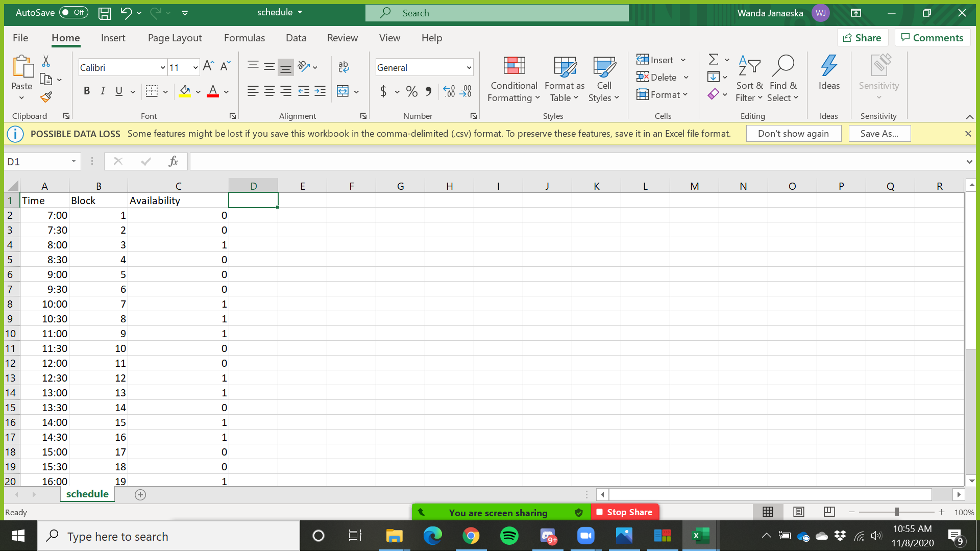Open the Page Layout ribbon tab
The height and width of the screenshot is (555, 980).
click(x=175, y=38)
